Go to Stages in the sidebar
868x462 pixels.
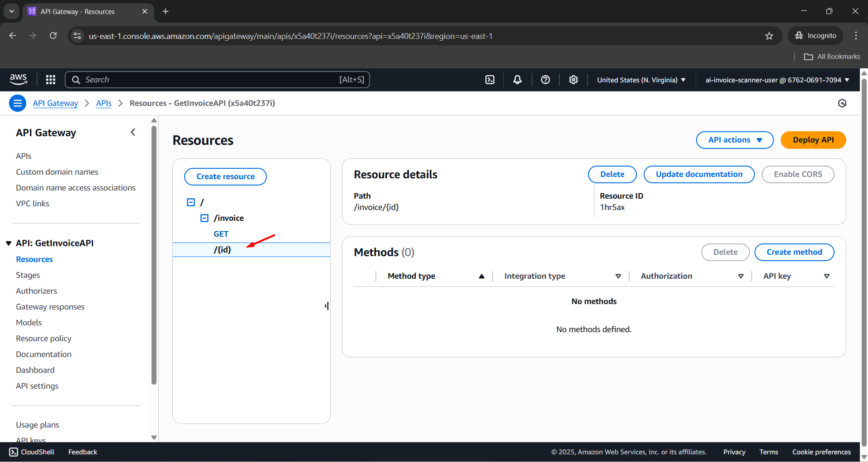[x=28, y=275]
